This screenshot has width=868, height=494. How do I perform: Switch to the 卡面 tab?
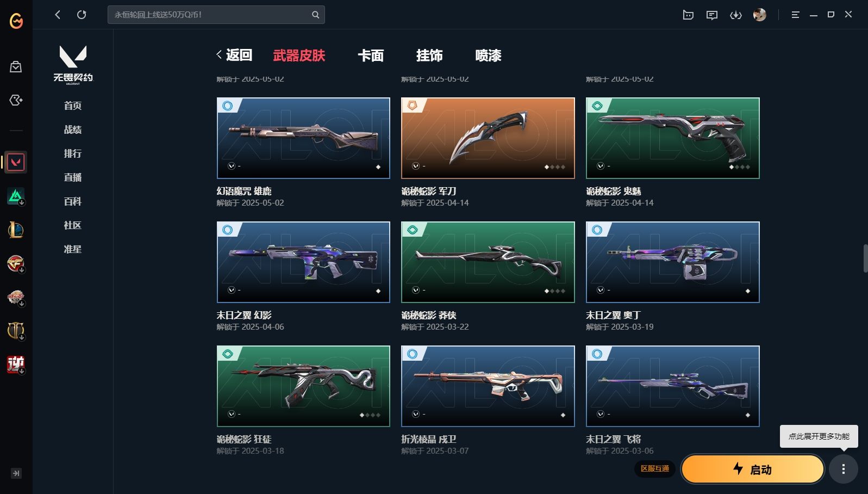pyautogui.click(x=371, y=55)
